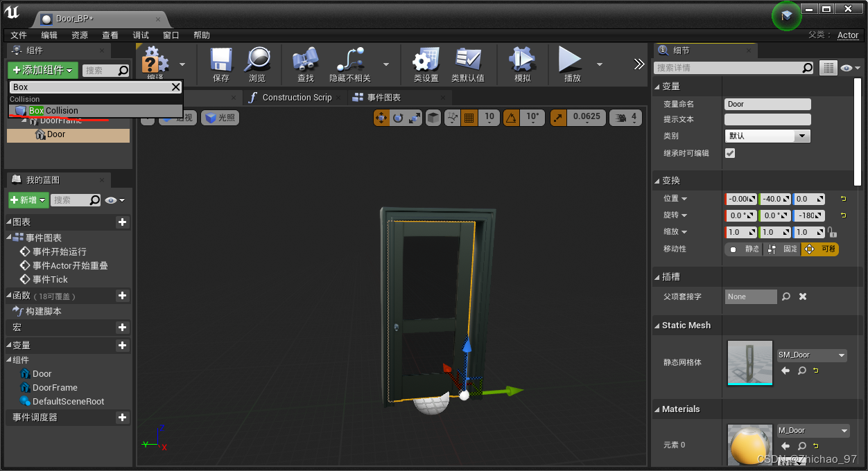The width and height of the screenshot is (868, 471).
Task: Open Class Defaults (类默认值) icon
Action: (468, 60)
